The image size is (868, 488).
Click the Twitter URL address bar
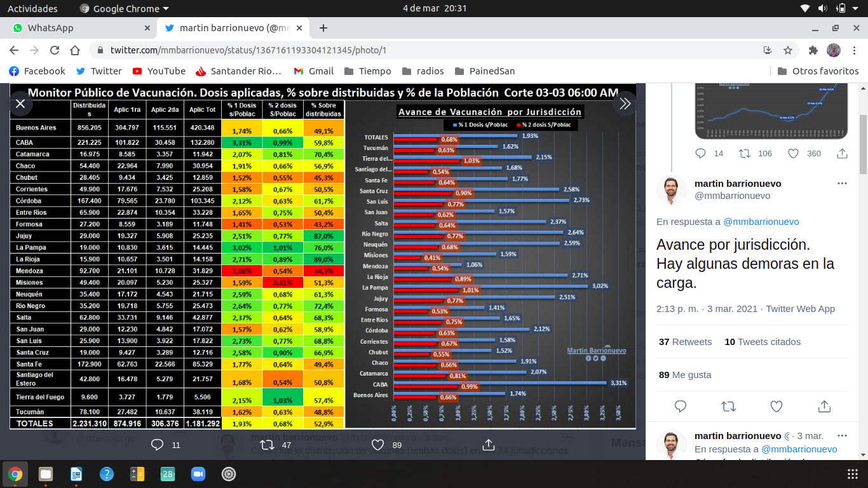pyautogui.click(x=381, y=50)
